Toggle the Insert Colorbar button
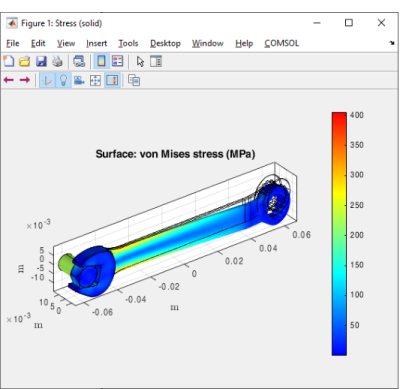The image size is (406, 389). 101,61
